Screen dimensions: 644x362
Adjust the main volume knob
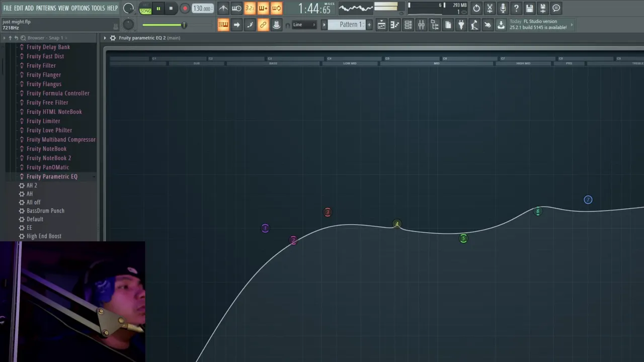point(128,8)
